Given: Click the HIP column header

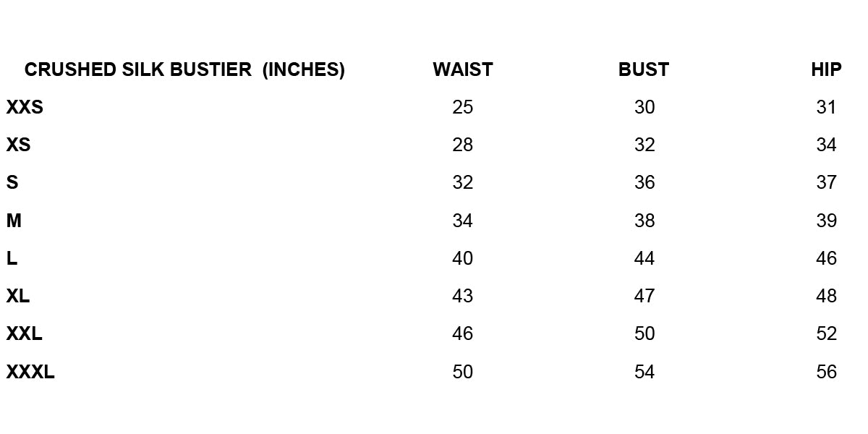Looking at the screenshot, I should [x=826, y=69].
